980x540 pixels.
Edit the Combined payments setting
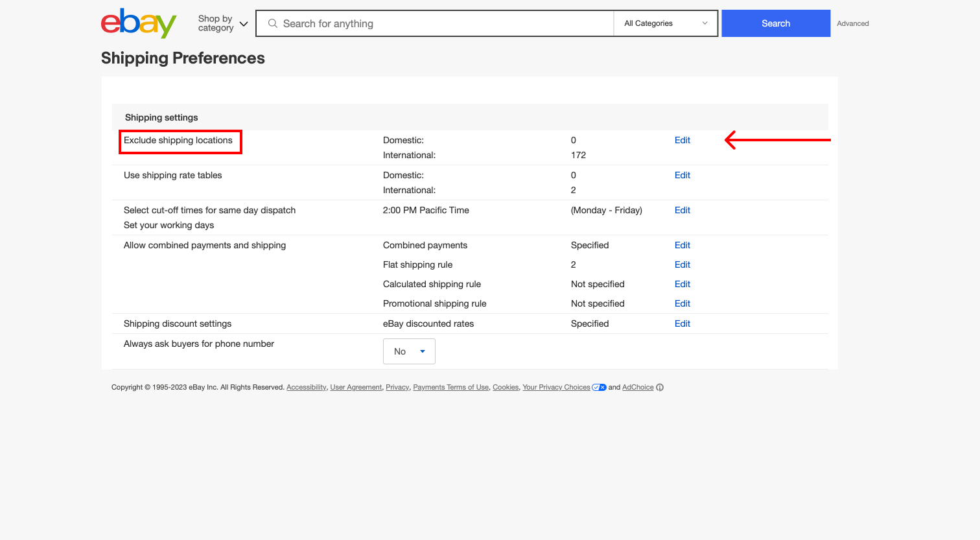pos(682,245)
